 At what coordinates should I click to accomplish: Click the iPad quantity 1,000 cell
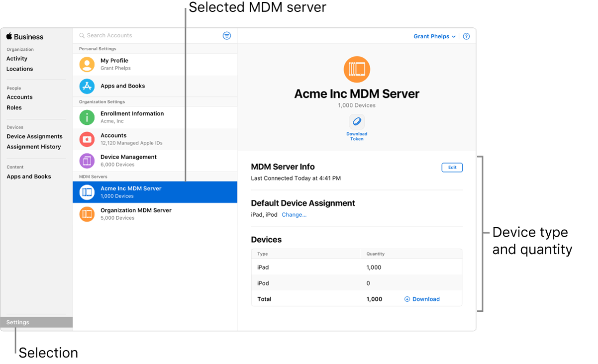(x=374, y=268)
